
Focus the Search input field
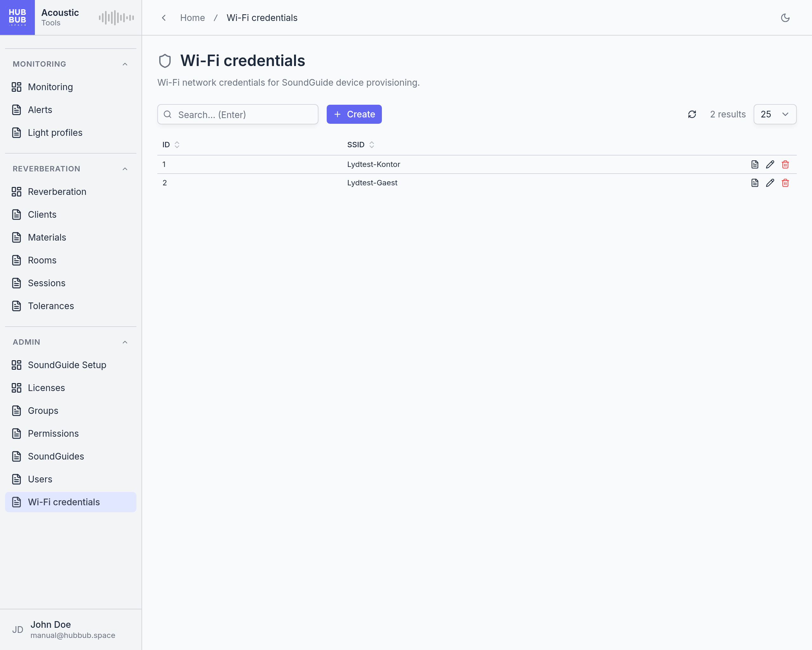tap(238, 114)
